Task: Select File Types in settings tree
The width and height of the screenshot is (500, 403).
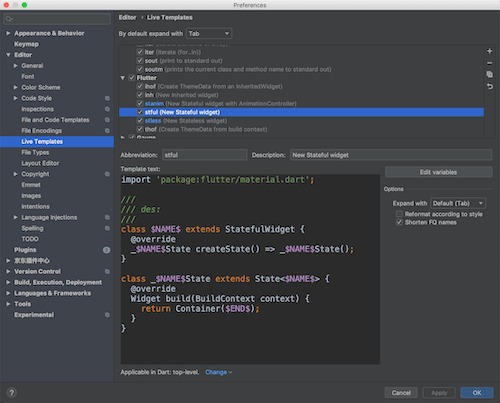Action: 35,152
